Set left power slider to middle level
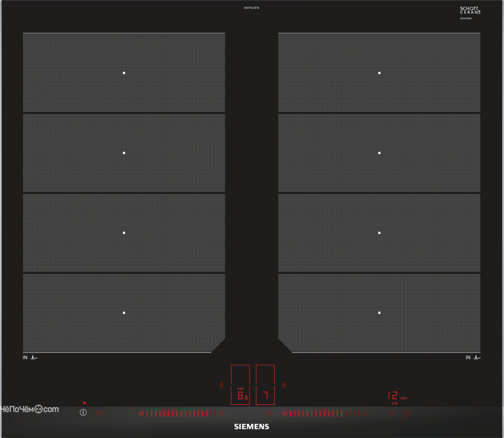504x438 pixels. 181,414
